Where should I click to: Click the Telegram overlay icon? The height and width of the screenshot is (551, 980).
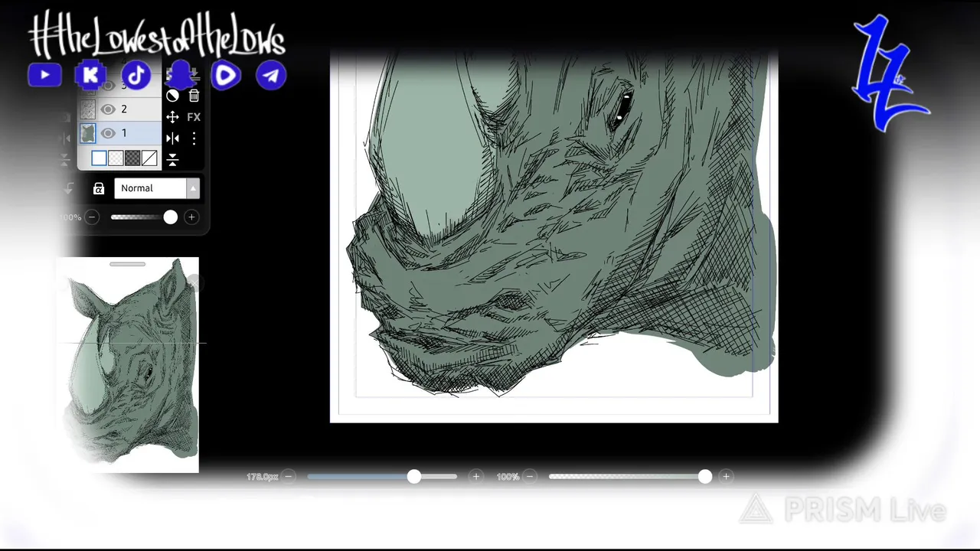[x=271, y=75]
